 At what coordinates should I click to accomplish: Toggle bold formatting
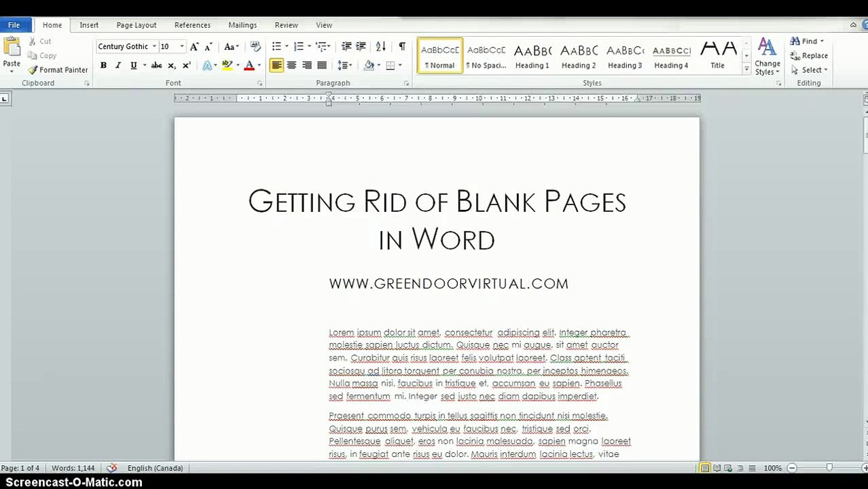103,65
